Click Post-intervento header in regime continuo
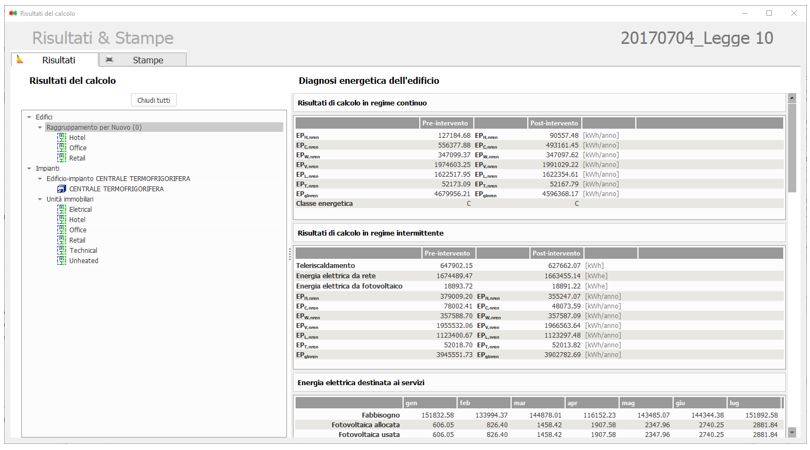The image size is (810, 450). point(554,123)
